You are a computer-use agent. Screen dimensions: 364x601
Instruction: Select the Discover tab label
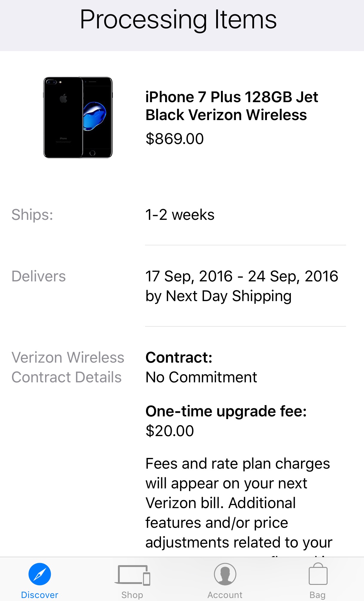click(40, 595)
